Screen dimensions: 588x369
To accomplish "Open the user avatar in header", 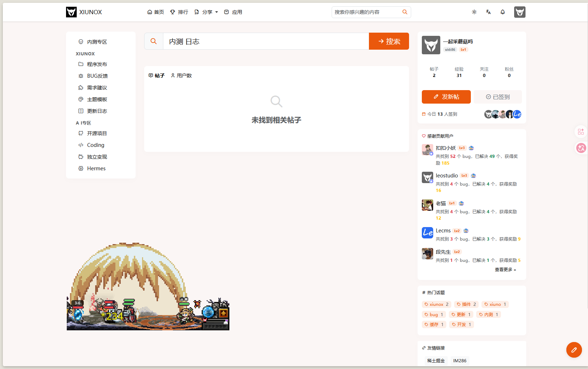I will (519, 12).
